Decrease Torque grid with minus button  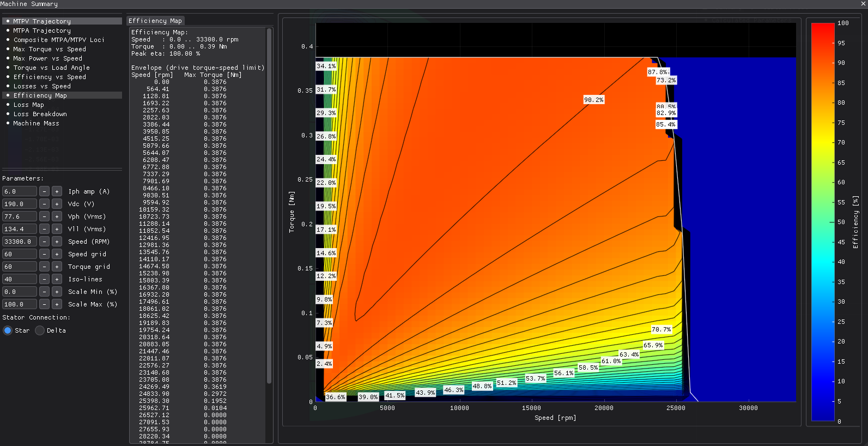click(x=44, y=267)
